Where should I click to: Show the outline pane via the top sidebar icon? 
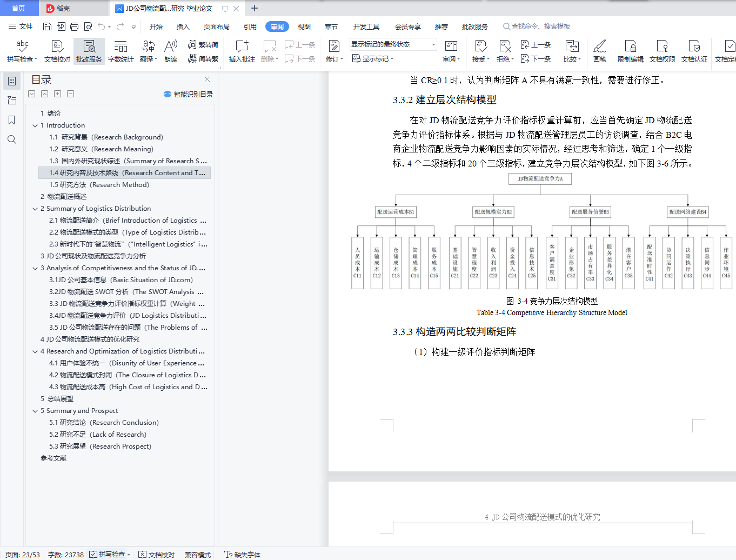tap(12, 81)
